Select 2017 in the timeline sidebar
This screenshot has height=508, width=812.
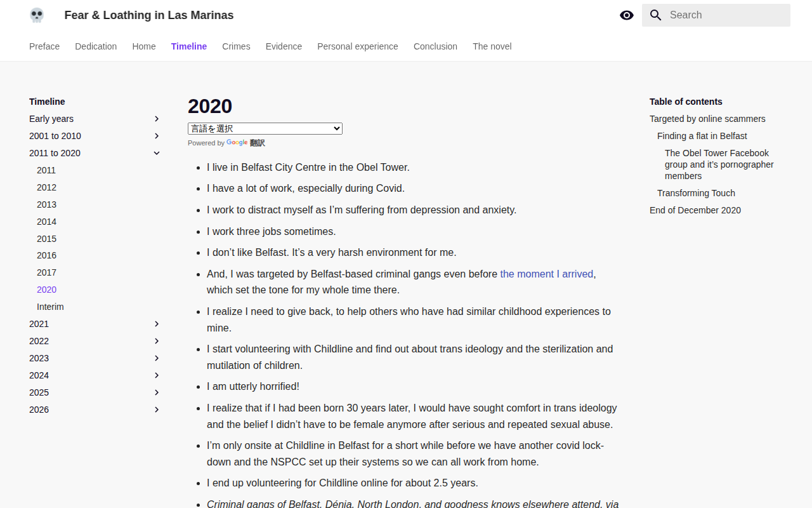tap(46, 272)
